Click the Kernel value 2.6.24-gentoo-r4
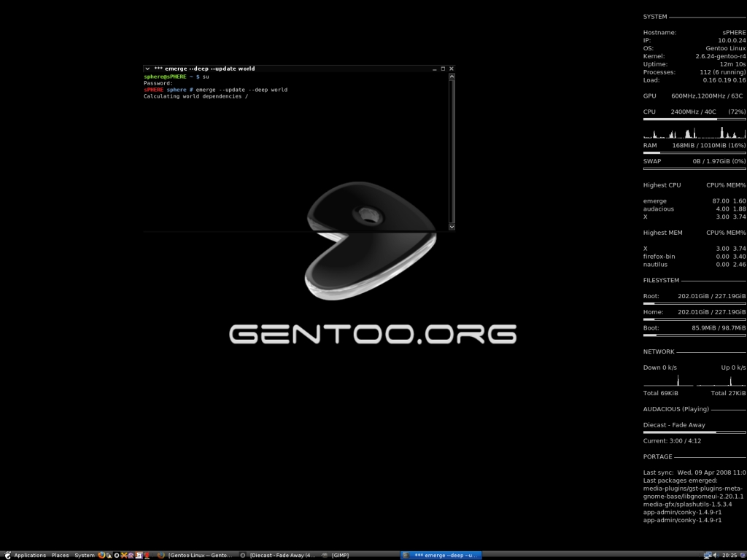 coord(720,56)
